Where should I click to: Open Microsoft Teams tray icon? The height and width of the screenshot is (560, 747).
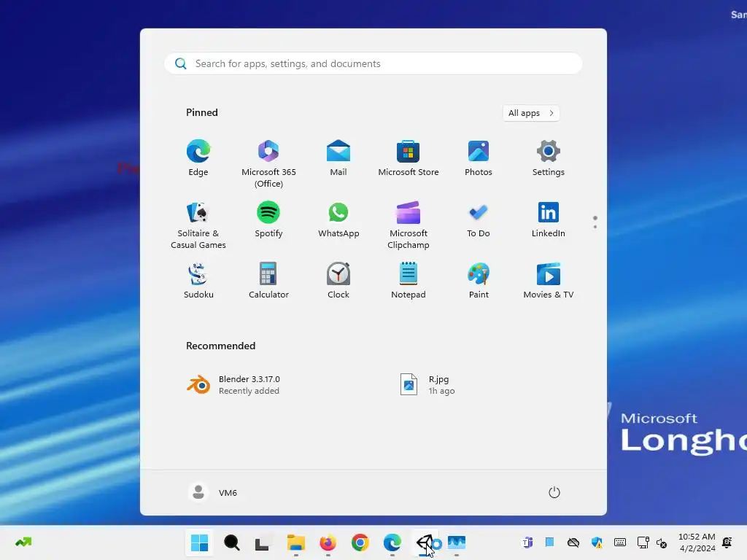pos(527,542)
